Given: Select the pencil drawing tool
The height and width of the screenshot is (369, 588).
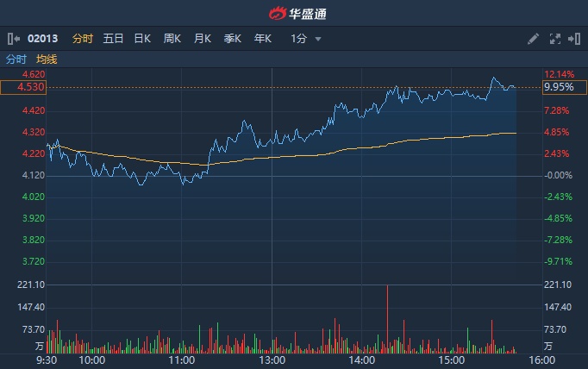Looking at the screenshot, I should pyautogui.click(x=533, y=39).
